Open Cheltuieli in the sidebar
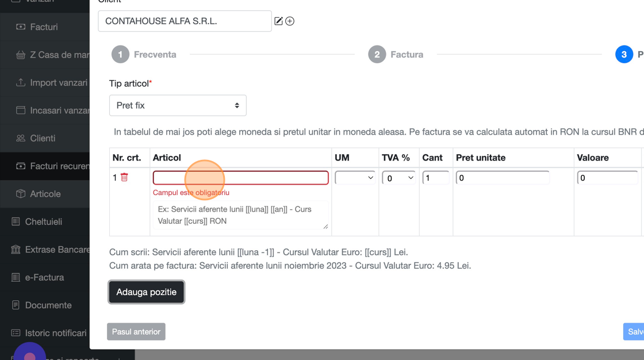 point(43,221)
